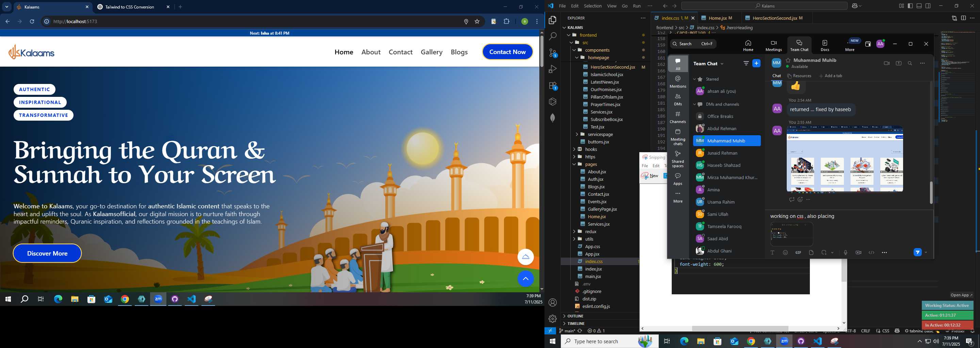This screenshot has width=980, height=348.
Task: Open the Selection menu in VS Code
Action: pyautogui.click(x=593, y=6)
